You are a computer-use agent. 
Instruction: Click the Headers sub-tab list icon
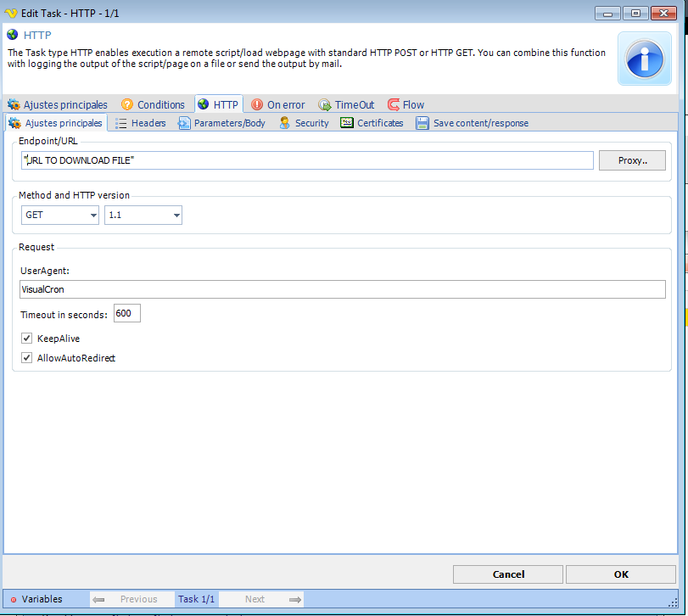click(121, 123)
